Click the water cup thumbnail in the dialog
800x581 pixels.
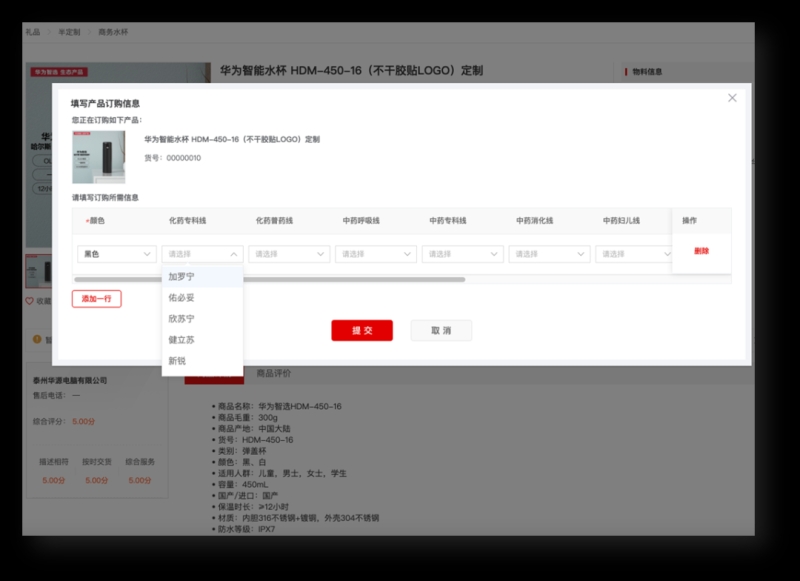98,157
